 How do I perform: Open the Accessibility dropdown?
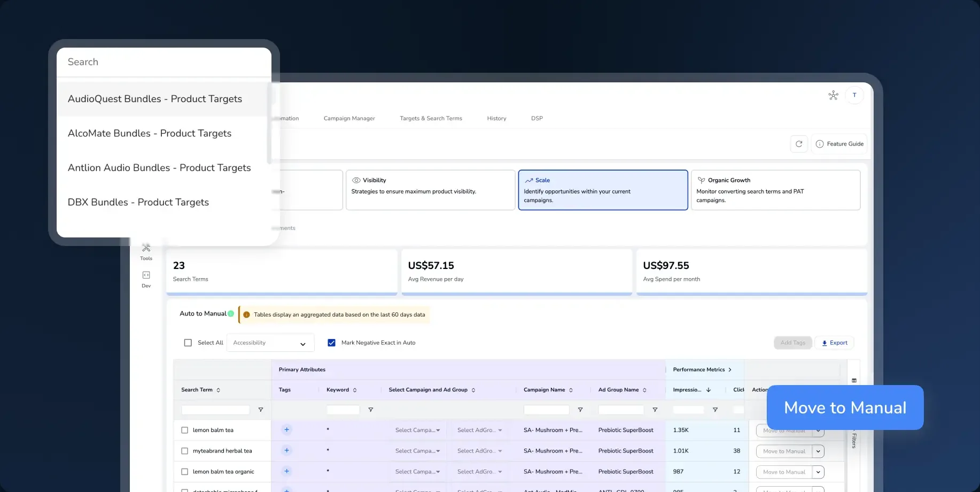pos(270,343)
